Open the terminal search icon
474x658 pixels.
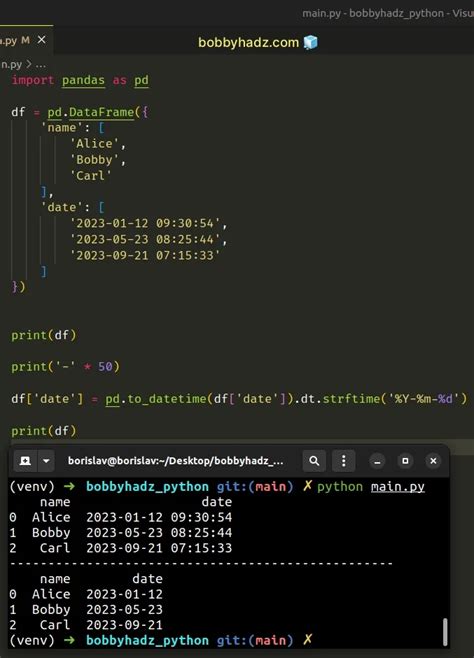[314, 461]
